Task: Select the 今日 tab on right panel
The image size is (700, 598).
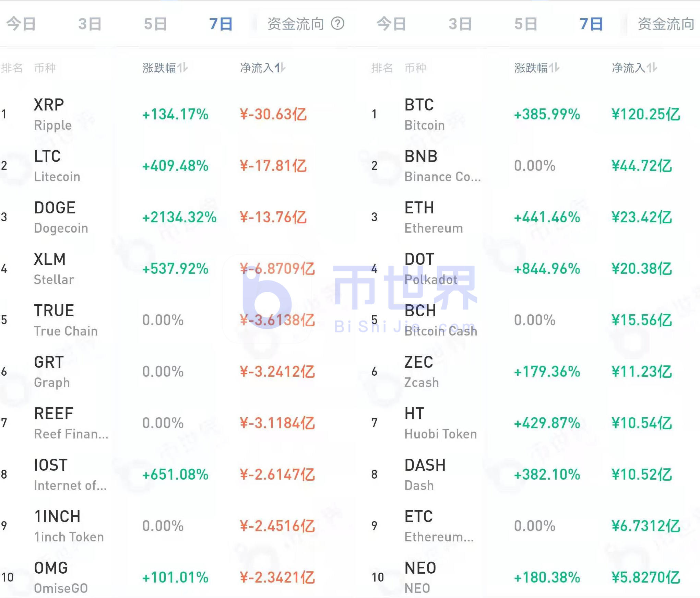Action: pyautogui.click(x=391, y=23)
